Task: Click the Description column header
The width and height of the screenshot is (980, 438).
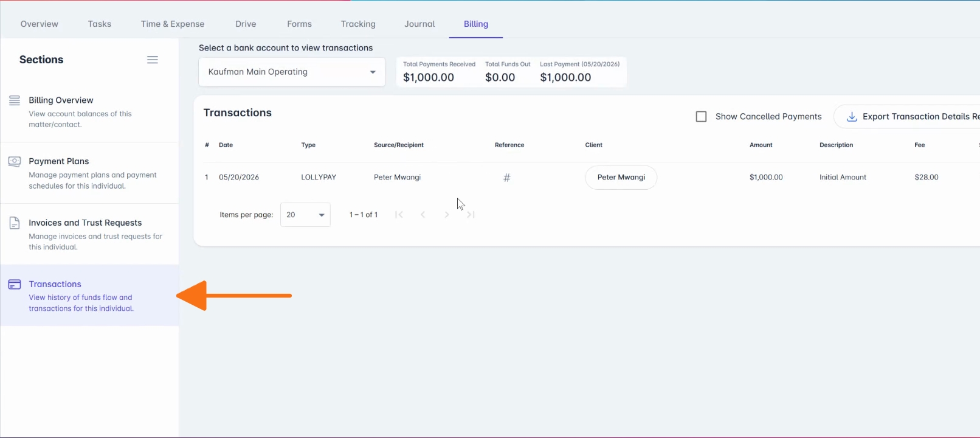Action: pos(837,145)
